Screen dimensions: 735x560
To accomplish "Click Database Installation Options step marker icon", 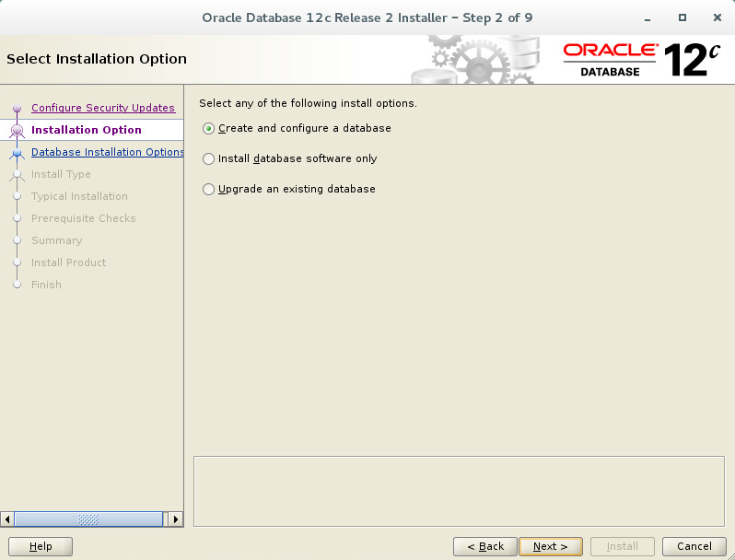I will coord(17,152).
